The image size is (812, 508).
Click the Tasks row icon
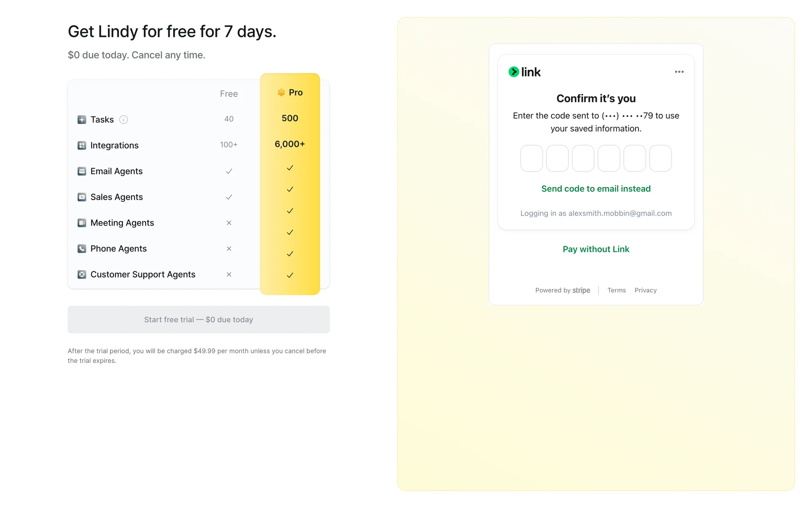point(82,120)
